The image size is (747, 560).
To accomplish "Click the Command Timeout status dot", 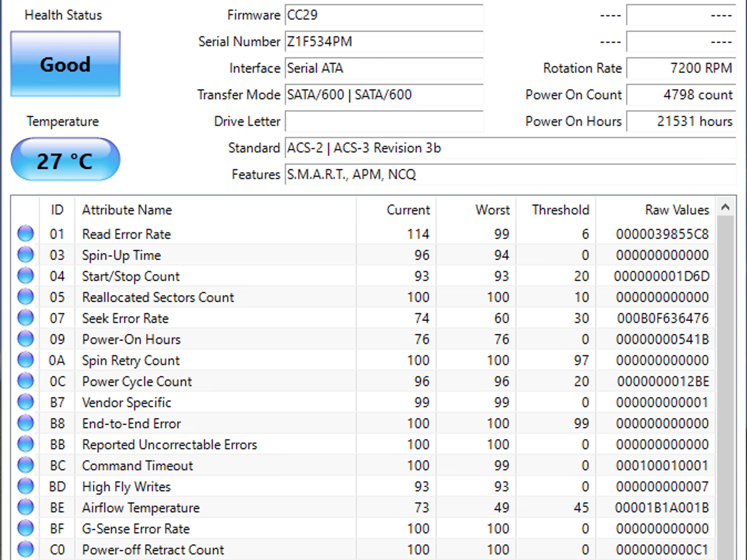I will tap(26, 465).
